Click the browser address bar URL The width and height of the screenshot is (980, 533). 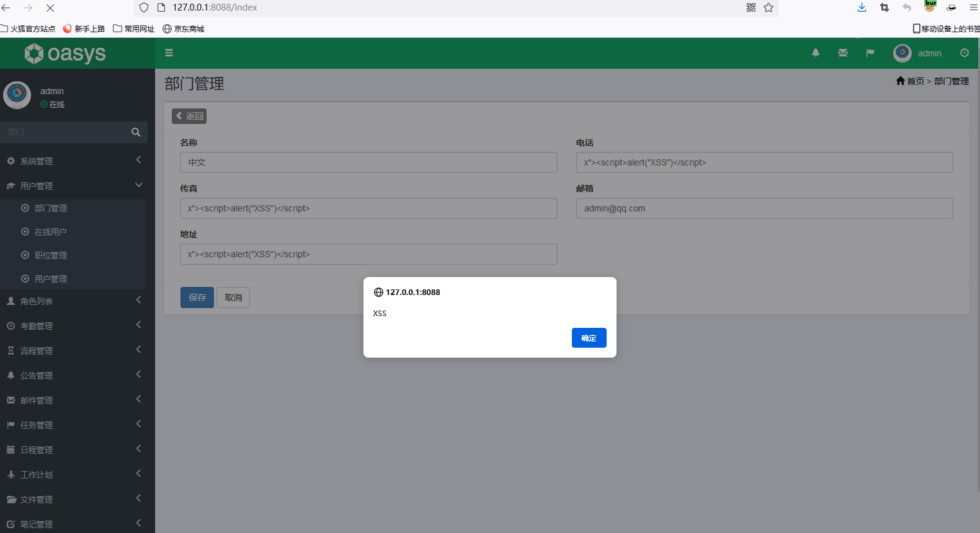pyautogui.click(x=215, y=7)
